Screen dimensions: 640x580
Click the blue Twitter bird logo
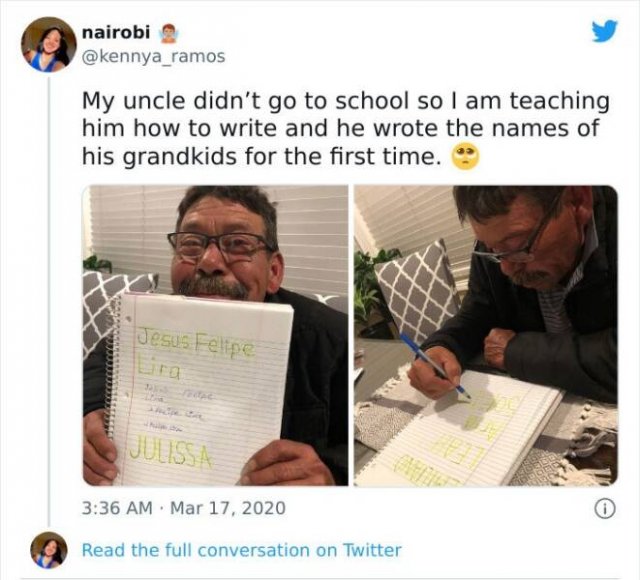pos(604,31)
